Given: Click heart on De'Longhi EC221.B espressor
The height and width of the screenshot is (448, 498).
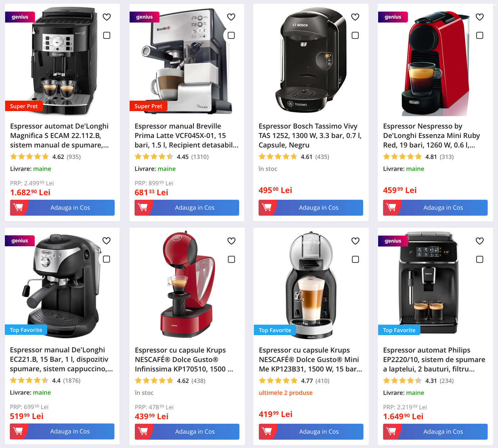Looking at the screenshot, I should click(106, 241).
